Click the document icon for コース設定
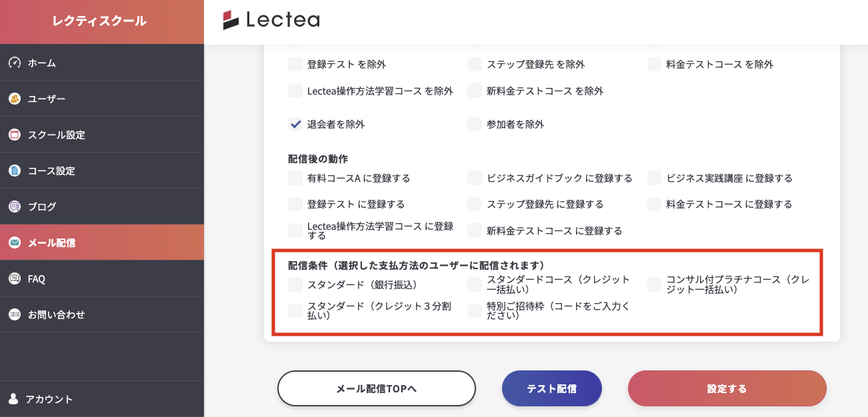 [x=15, y=171]
